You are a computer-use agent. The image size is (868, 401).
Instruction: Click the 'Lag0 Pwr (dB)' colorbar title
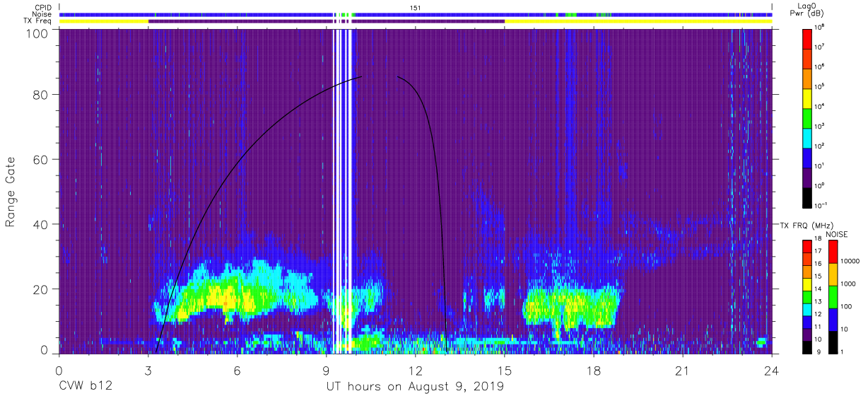807,9
